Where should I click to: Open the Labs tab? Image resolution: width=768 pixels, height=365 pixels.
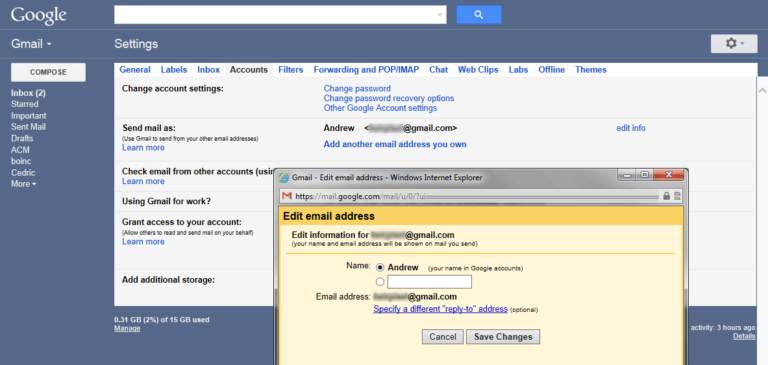(518, 70)
